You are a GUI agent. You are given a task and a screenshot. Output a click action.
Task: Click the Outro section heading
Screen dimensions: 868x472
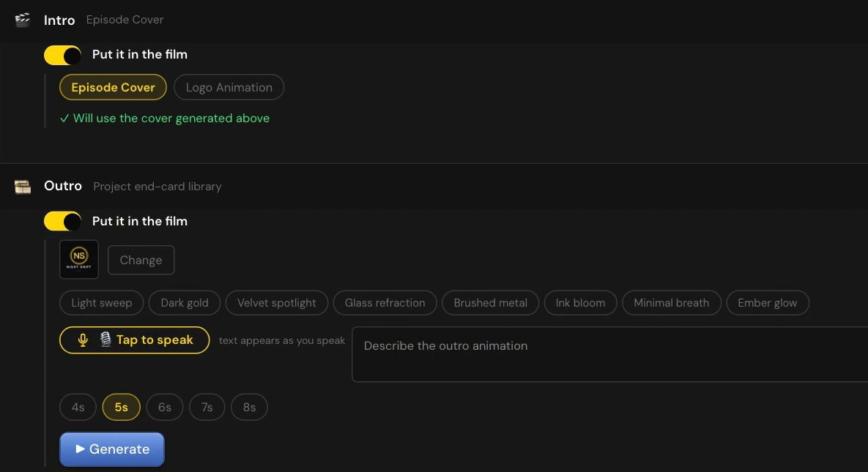tap(63, 186)
